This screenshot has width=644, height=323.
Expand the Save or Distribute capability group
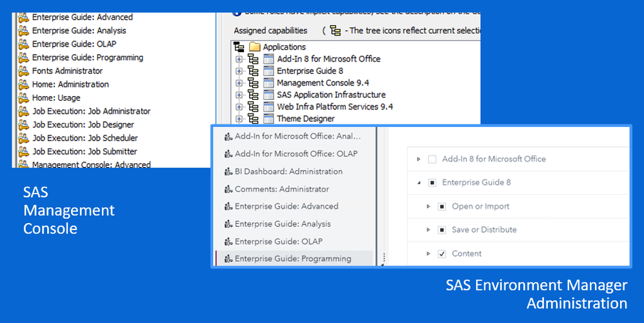coord(428,230)
